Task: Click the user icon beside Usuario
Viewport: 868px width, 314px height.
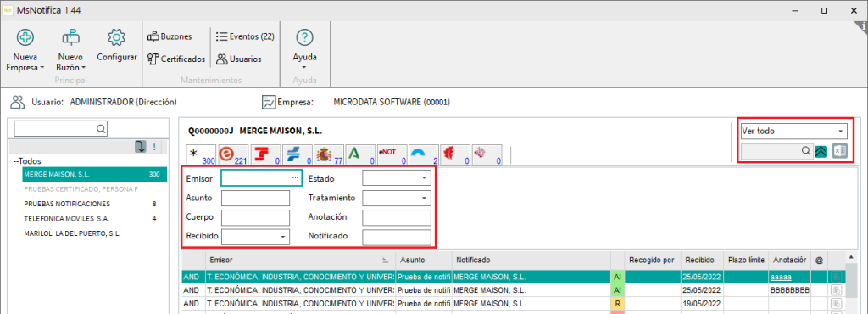Action: pos(19,102)
